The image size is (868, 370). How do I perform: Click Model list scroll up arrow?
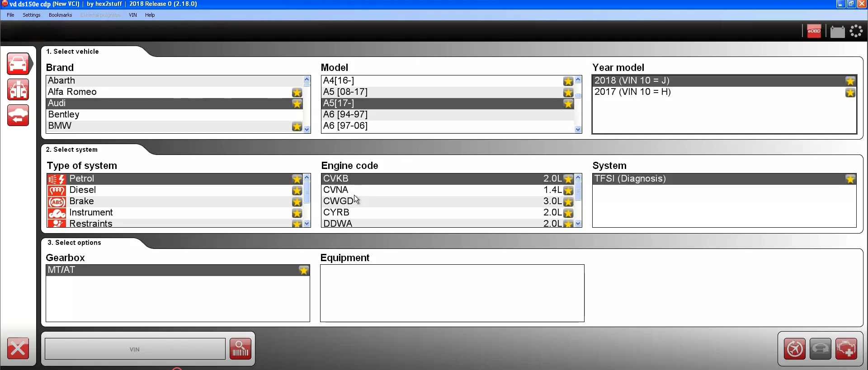click(x=578, y=79)
